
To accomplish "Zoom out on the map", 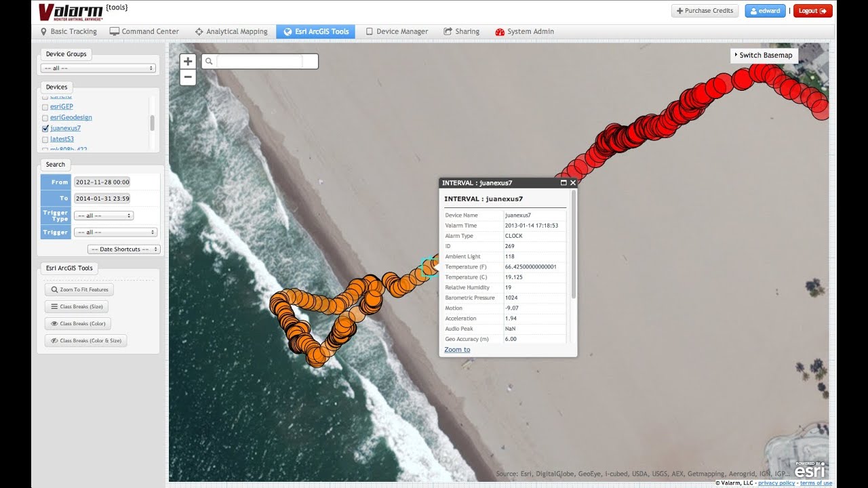I will click(188, 77).
